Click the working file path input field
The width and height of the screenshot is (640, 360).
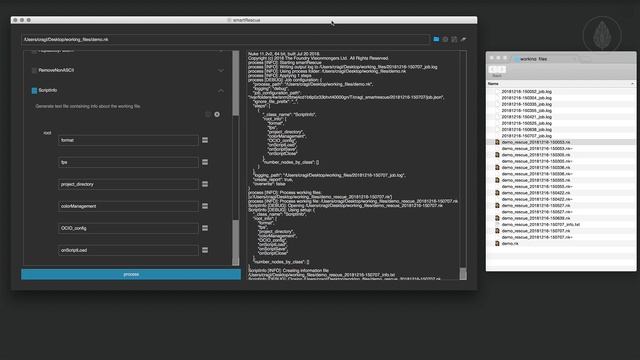225,40
